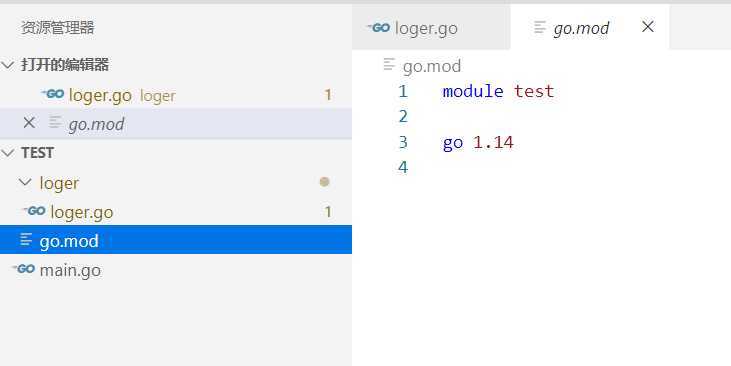Select the go.mod editor tab
The width and height of the screenshot is (731, 366).
[x=590, y=28]
